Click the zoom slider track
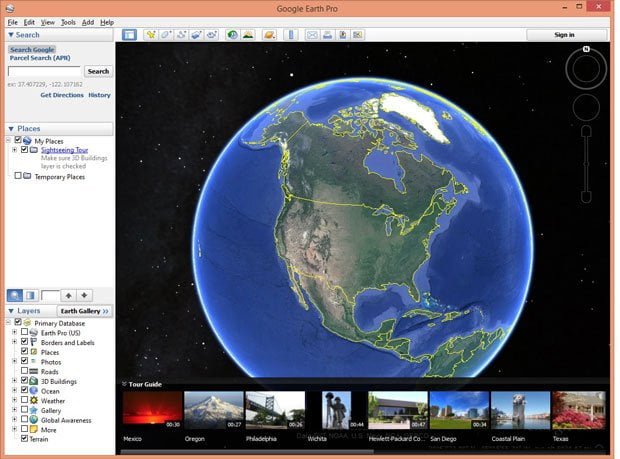The height and width of the screenshot is (459, 620). 586,164
